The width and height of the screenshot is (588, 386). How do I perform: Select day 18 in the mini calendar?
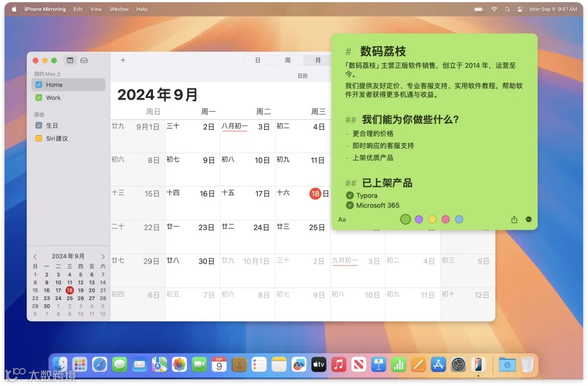point(69,290)
